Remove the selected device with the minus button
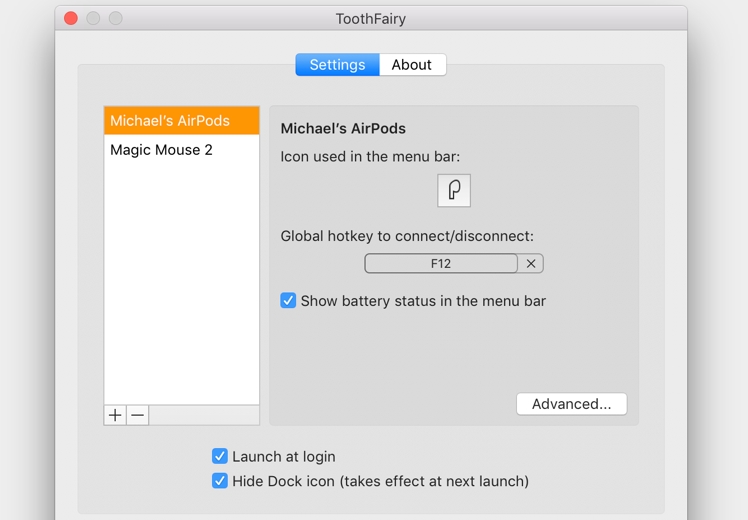 click(x=138, y=415)
